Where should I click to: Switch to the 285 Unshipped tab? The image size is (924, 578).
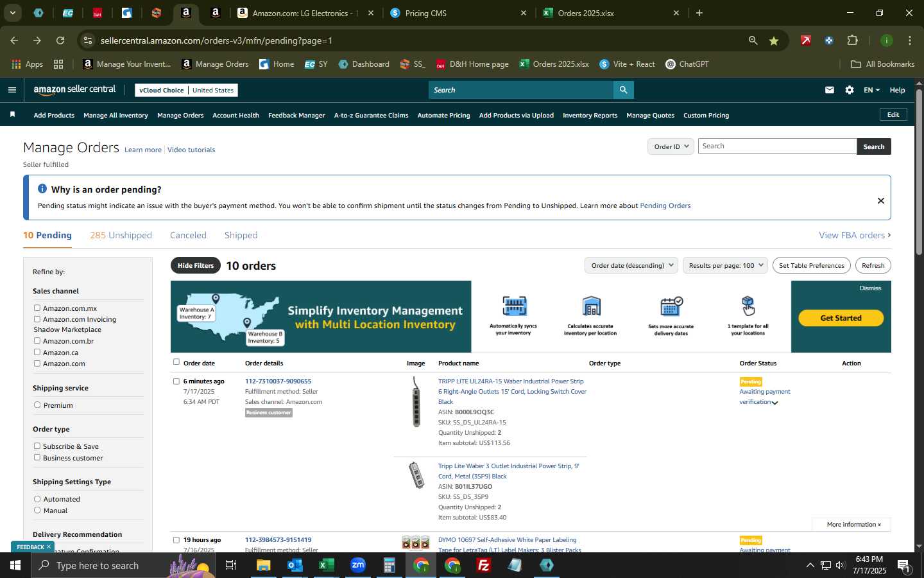click(x=121, y=236)
